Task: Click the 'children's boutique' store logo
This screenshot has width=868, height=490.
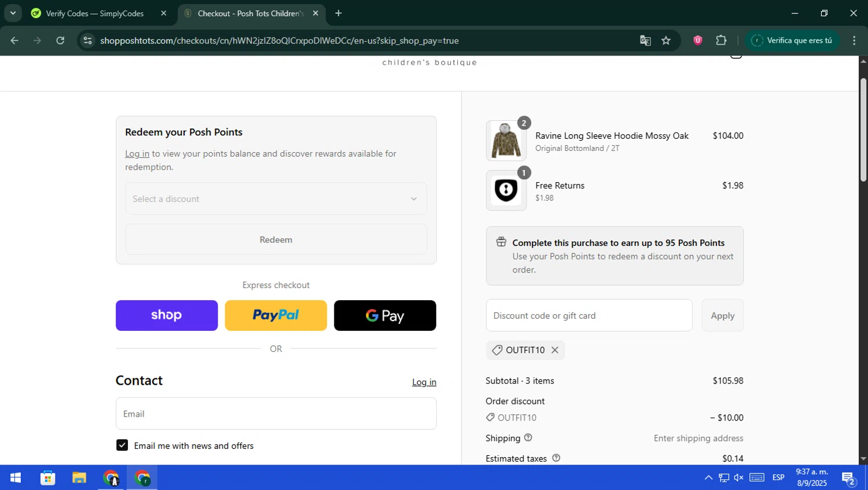Action: tap(430, 62)
